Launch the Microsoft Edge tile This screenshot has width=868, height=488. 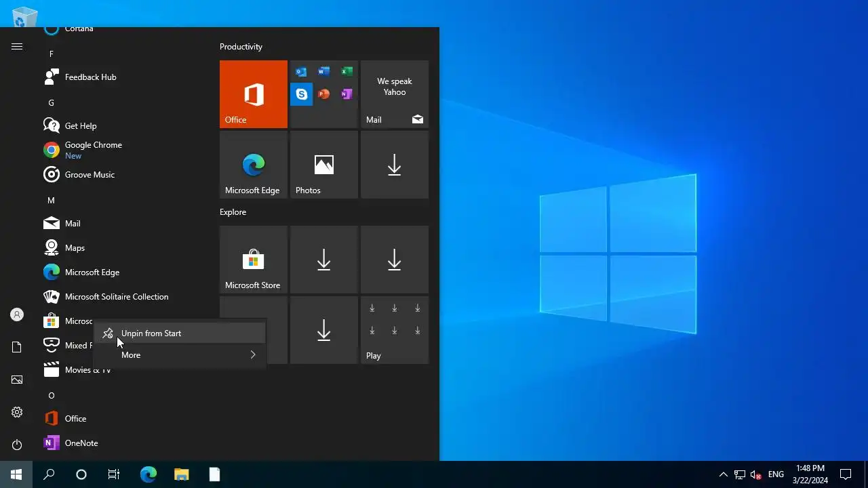(254, 165)
